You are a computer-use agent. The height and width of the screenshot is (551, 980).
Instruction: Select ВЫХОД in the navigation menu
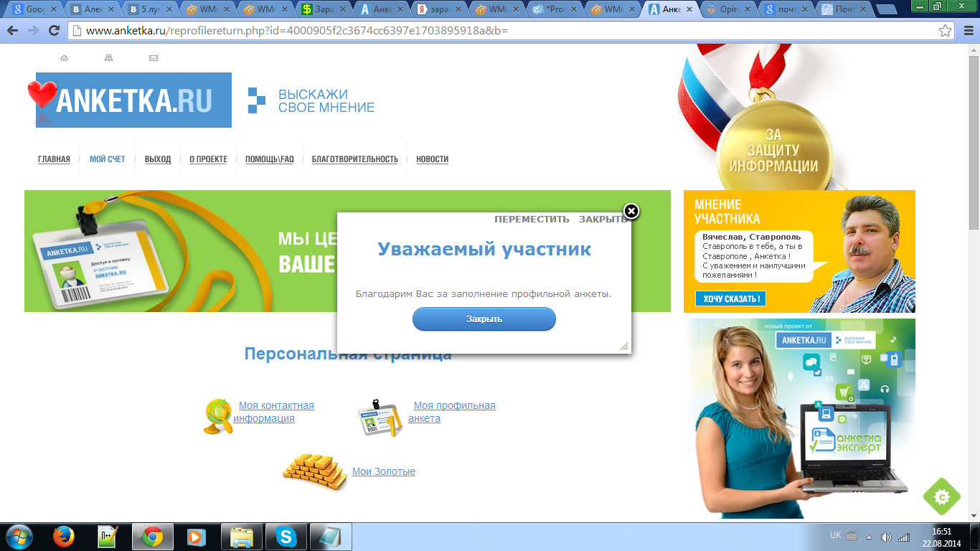pyautogui.click(x=158, y=159)
